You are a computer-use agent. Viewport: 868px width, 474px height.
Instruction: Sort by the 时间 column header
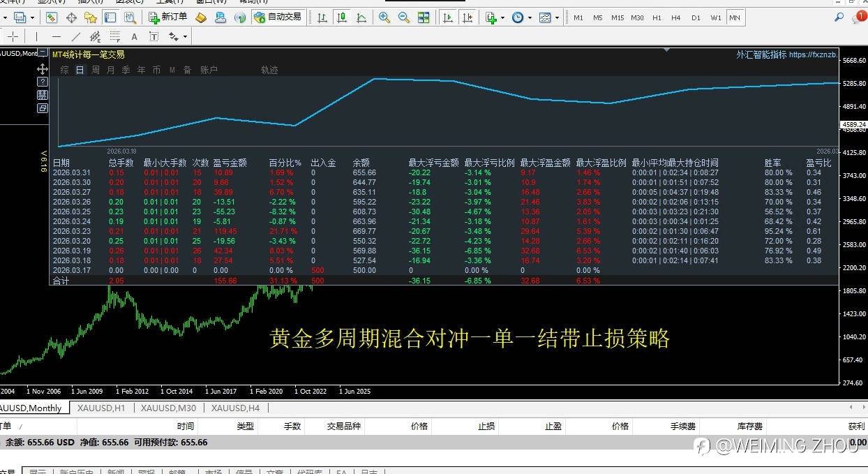pos(186,426)
